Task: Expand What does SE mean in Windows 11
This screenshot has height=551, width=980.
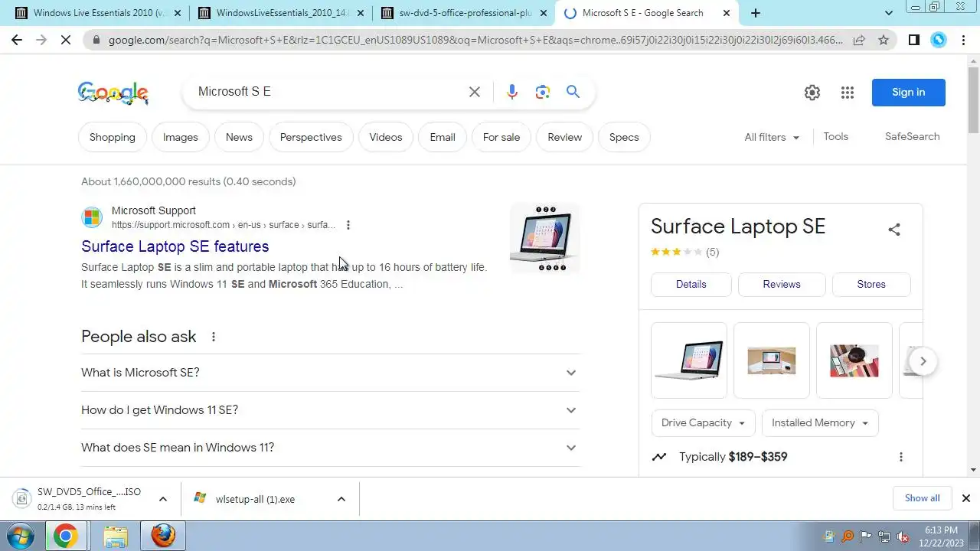Action: pyautogui.click(x=331, y=448)
